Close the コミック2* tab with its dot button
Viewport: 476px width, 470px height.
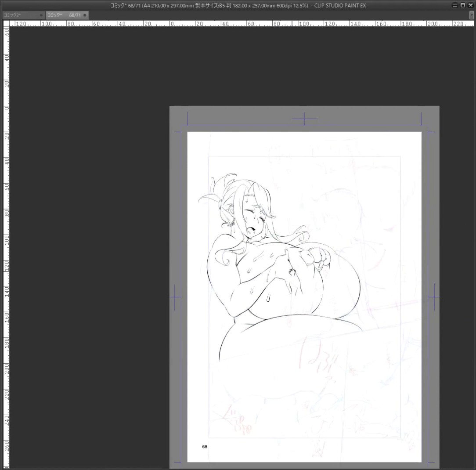pyautogui.click(x=41, y=15)
